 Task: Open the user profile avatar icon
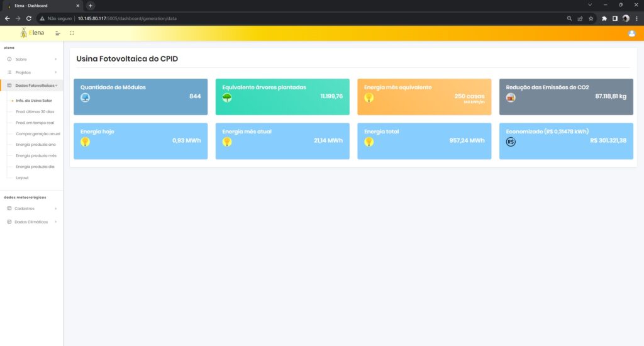tap(631, 33)
